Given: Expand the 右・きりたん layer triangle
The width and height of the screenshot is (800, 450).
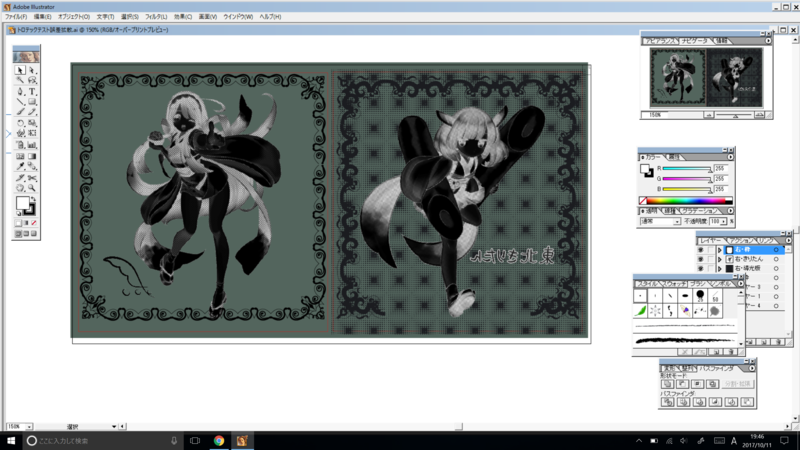Looking at the screenshot, I should point(720,259).
